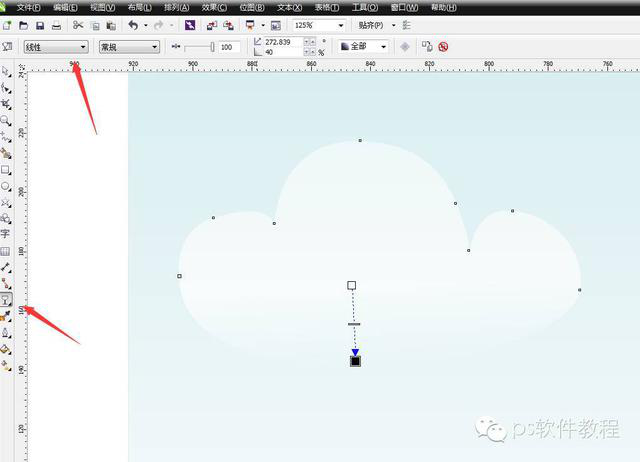
Task: Import a file
Action: click(211, 25)
